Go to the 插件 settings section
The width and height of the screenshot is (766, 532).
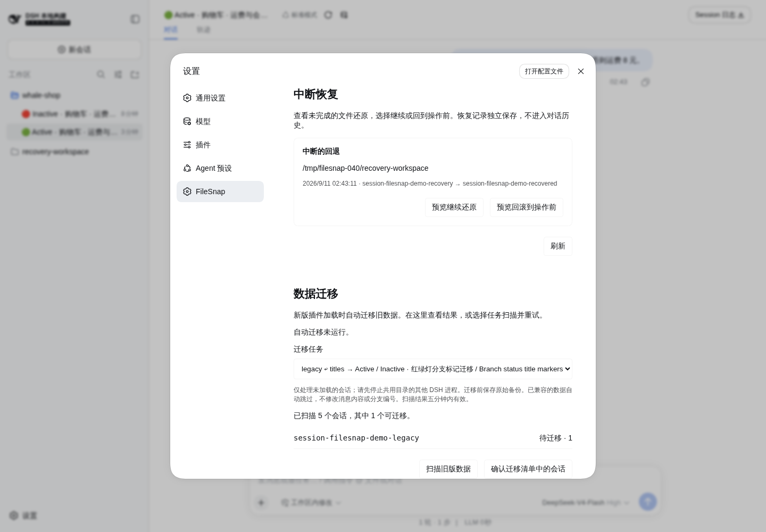click(220, 145)
